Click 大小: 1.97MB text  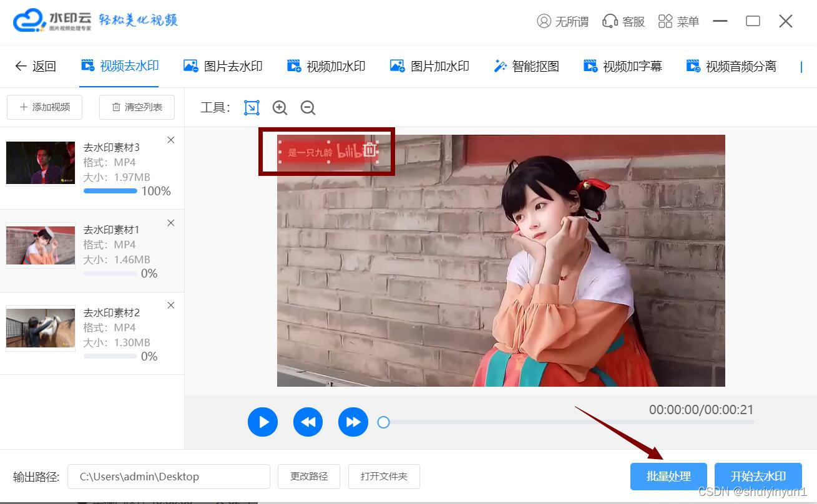[117, 177]
